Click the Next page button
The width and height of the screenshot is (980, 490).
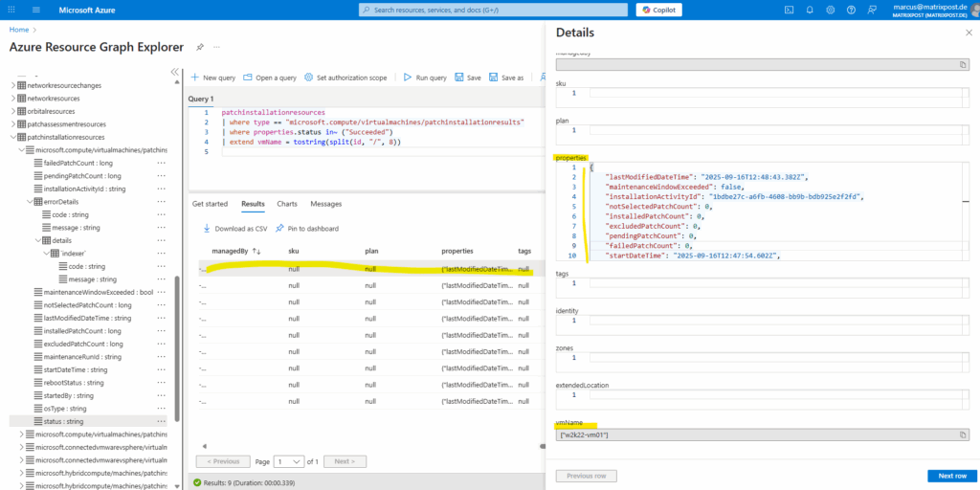click(345, 462)
